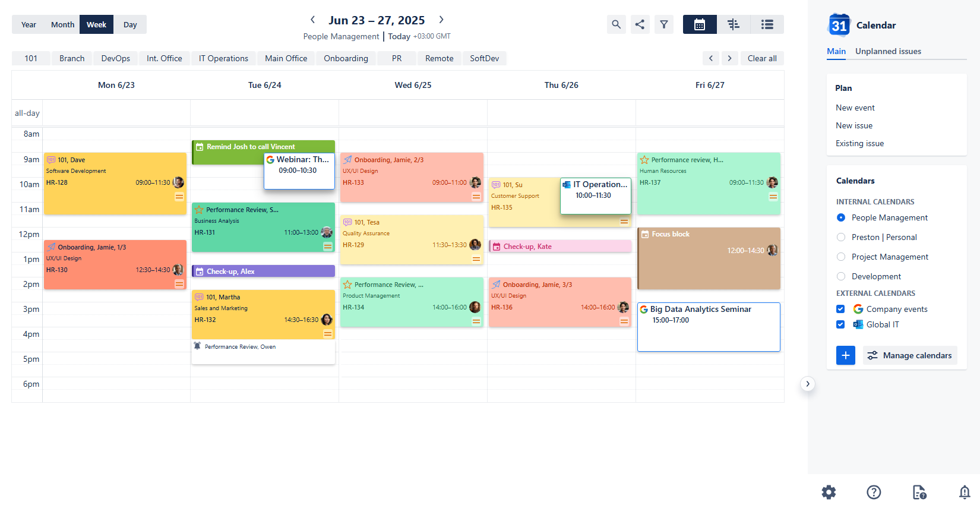Open the filter funnel icon
Screen dimensions: 980x505
click(663, 24)
